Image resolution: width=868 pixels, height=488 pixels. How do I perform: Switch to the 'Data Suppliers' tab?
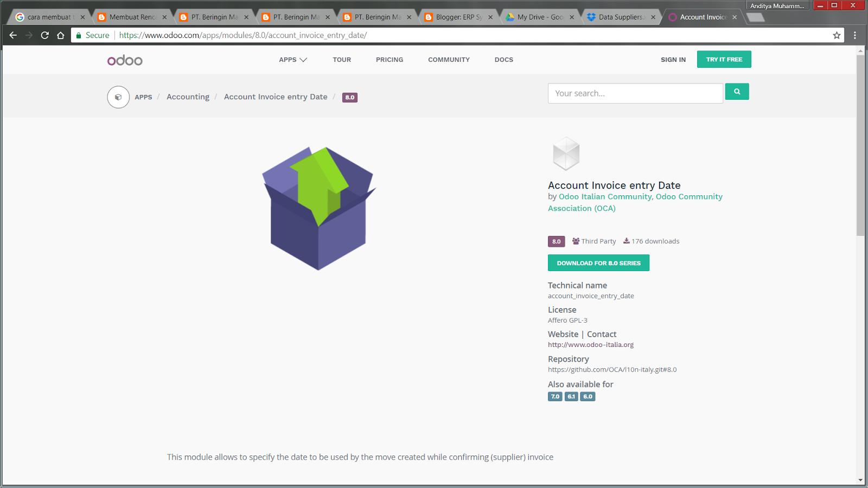621,17
